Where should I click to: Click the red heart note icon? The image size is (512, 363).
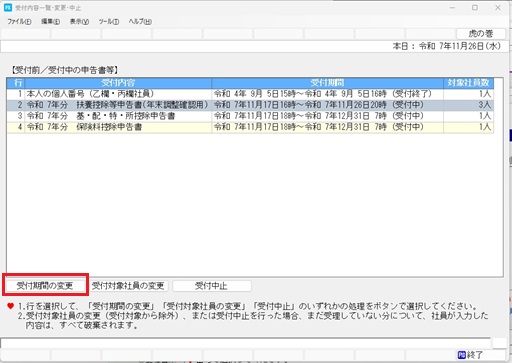pyautogui.click(x=11, y=306)
